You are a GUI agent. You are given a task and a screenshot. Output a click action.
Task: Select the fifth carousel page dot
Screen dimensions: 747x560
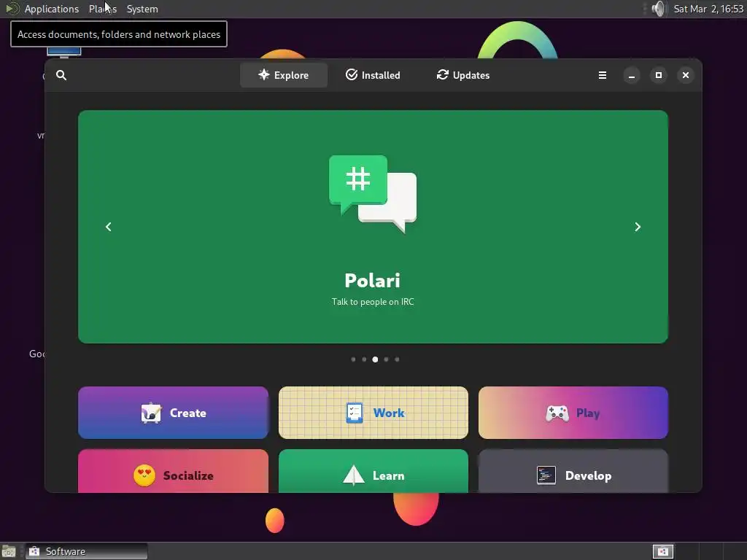coord(398,359)
